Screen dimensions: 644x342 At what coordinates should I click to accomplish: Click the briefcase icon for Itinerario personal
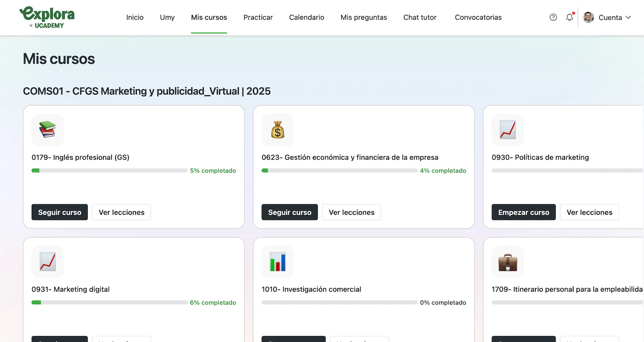click(508, 262)
